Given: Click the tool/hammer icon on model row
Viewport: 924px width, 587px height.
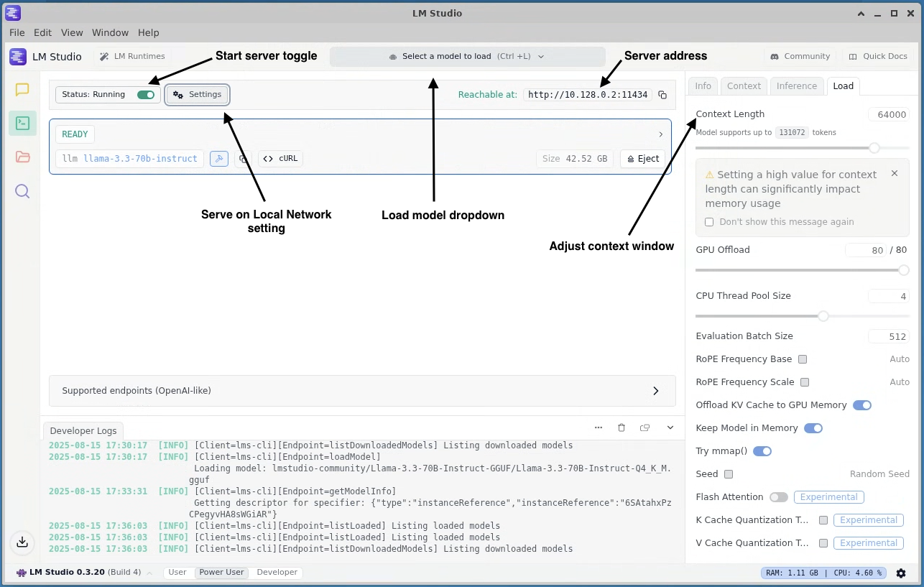Looking at the screenshot, I should click(218, 158).
